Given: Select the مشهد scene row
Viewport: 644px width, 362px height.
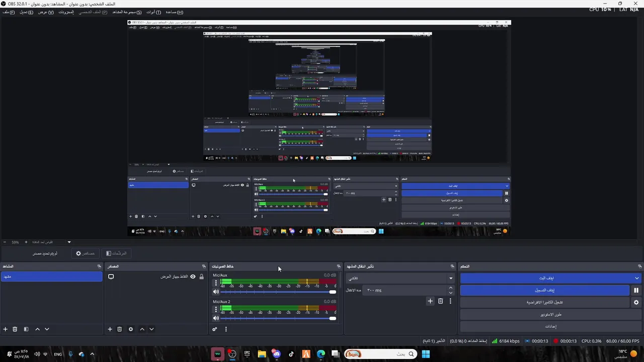Looking at the screenshot, I should coord(52,277).
